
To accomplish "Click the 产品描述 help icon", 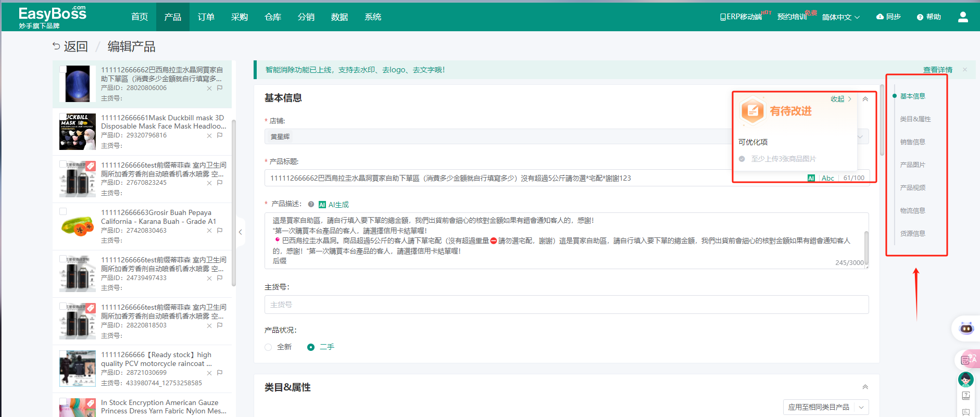I will pyautogui.click(x=311, y=204).
